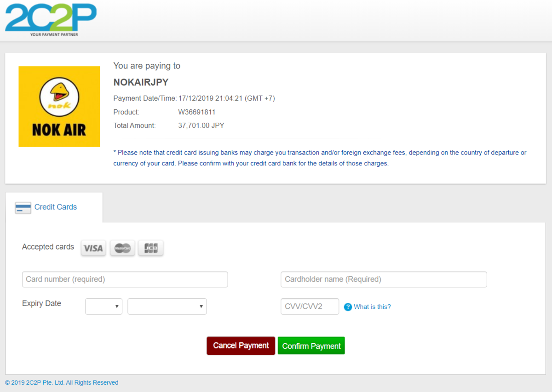
Task: Click the Accepted cards label
Action: 48,247
